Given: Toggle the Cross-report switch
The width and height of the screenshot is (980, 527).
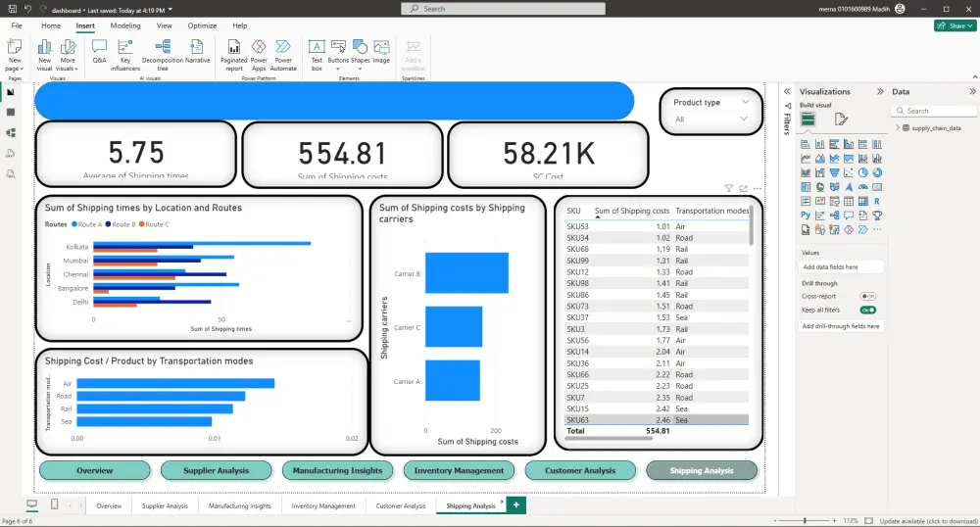Looking at the screenshot, I should coord(867,296).
